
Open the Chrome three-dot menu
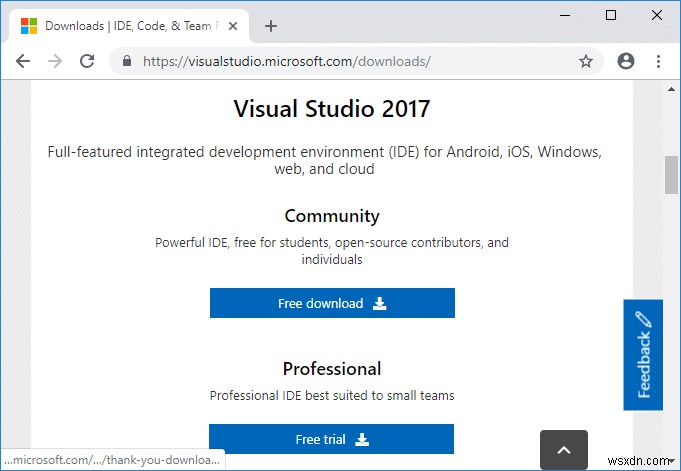[658, 61]
